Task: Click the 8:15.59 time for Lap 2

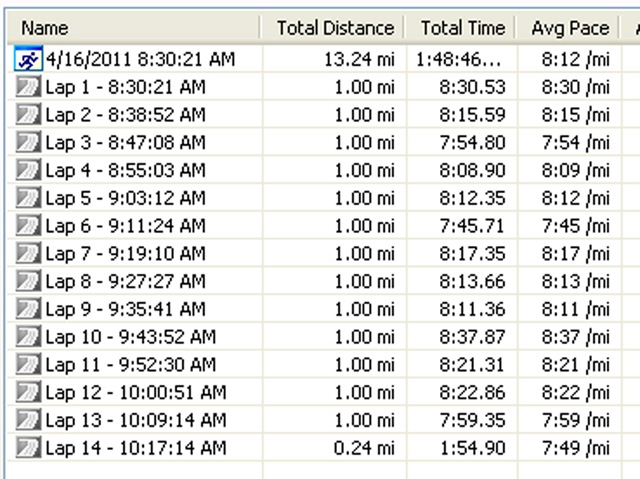Action: click(472, 115)
